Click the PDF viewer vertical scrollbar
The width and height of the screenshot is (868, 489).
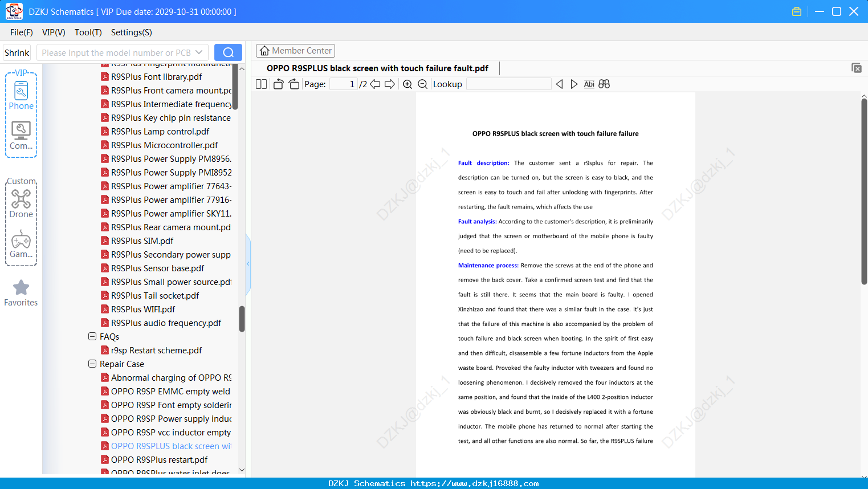click(864, 191)
